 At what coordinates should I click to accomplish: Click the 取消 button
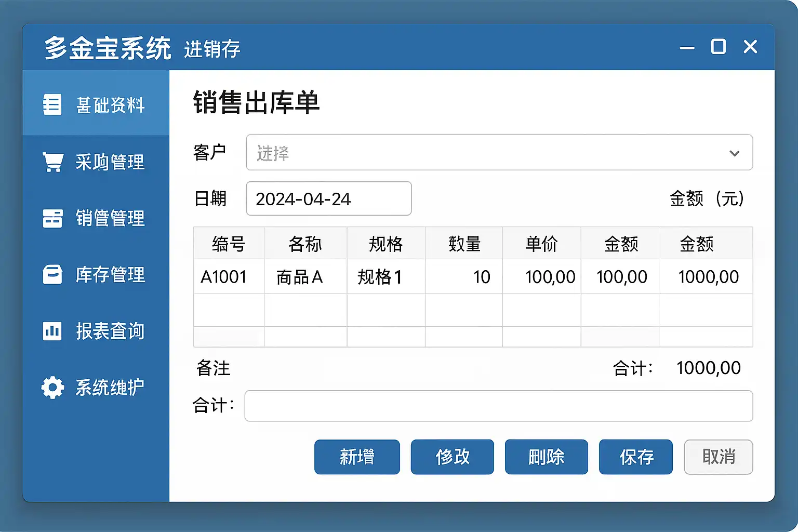click(719, 457)
